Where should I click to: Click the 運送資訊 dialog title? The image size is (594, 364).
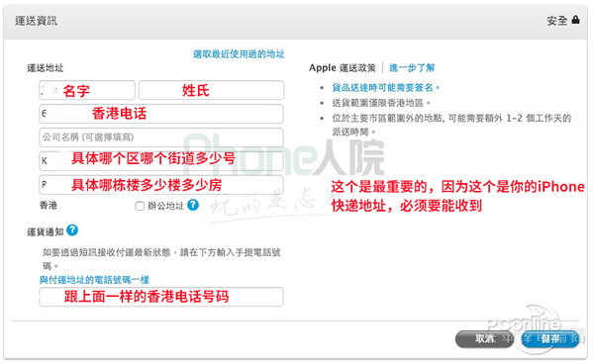[x=36, y=21]
